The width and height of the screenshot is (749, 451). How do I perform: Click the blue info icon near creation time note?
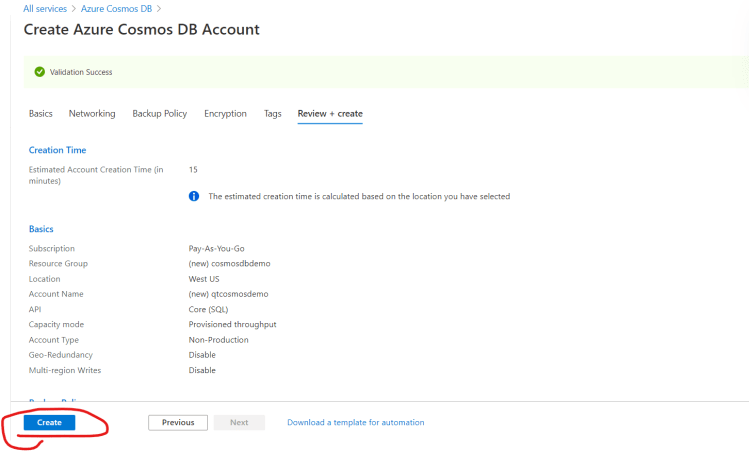194,196
